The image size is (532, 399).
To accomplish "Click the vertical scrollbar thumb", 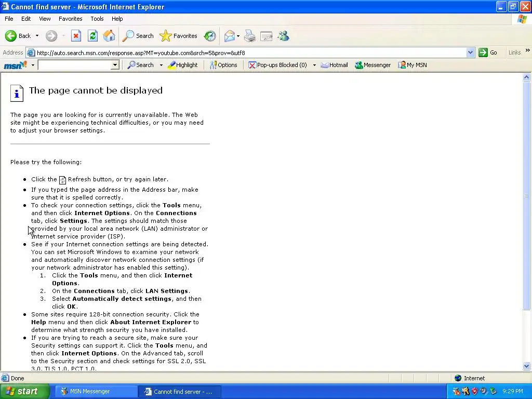I will pyautogui.click(x=526, y=195).
